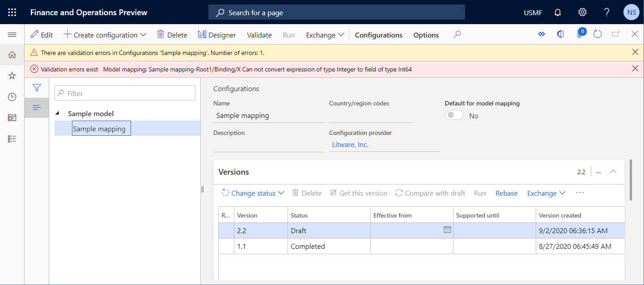Open the Favorites star in the sidebar
The width and height of the screenshot is (644, 285).
click(x=12, y=75)
